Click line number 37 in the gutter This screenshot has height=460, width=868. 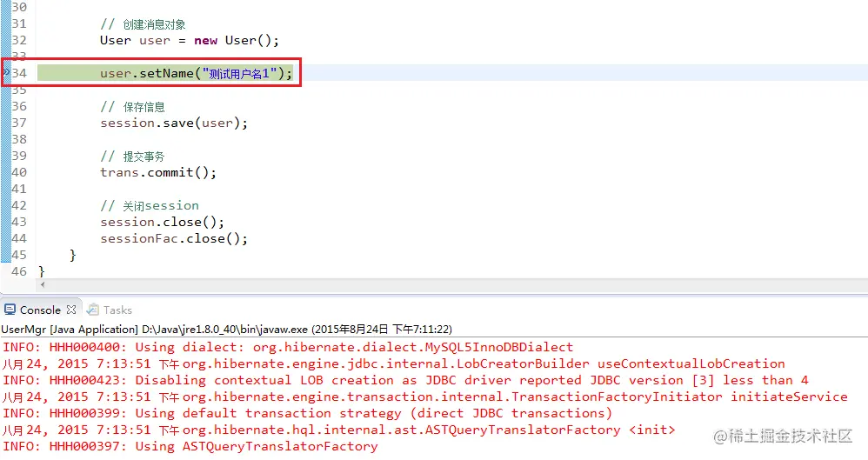19,123
